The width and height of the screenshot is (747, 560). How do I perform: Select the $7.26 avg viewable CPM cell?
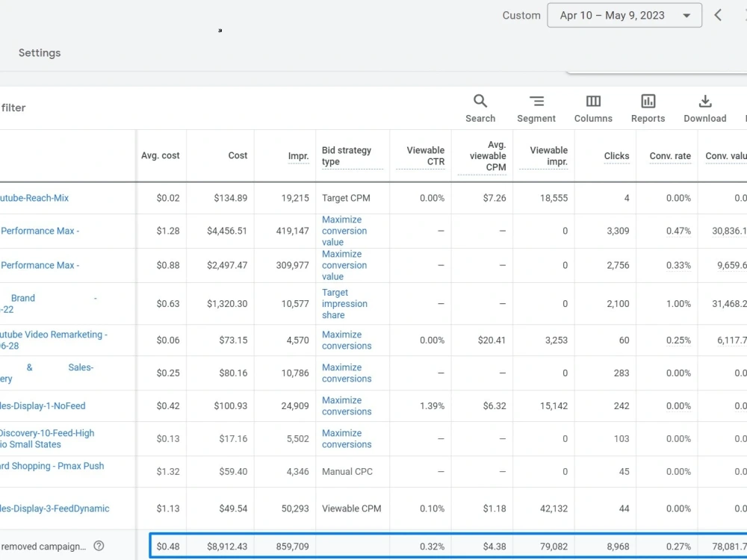tap(494, 198)
